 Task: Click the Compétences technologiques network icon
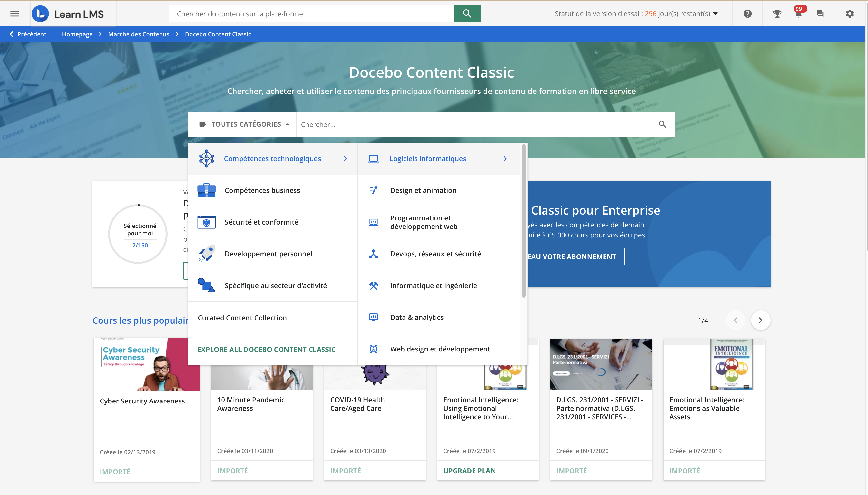(x=207, y=158)
